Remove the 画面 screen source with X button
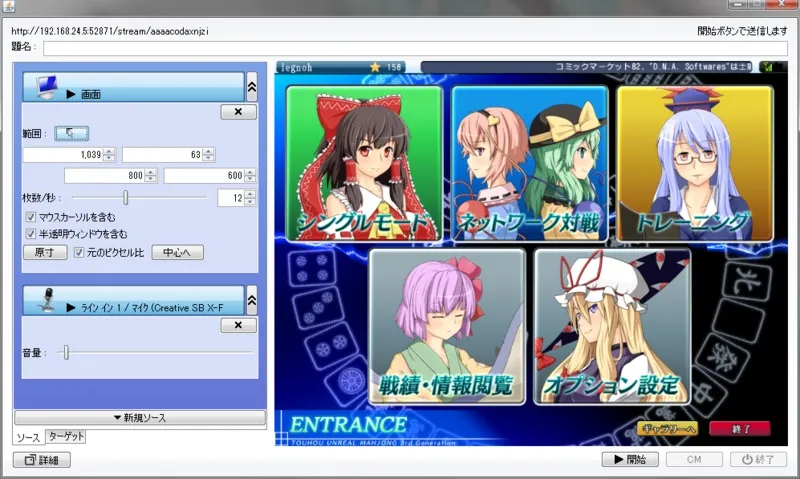800x479 pixels. pyautogui.click(x=238, y=112)
